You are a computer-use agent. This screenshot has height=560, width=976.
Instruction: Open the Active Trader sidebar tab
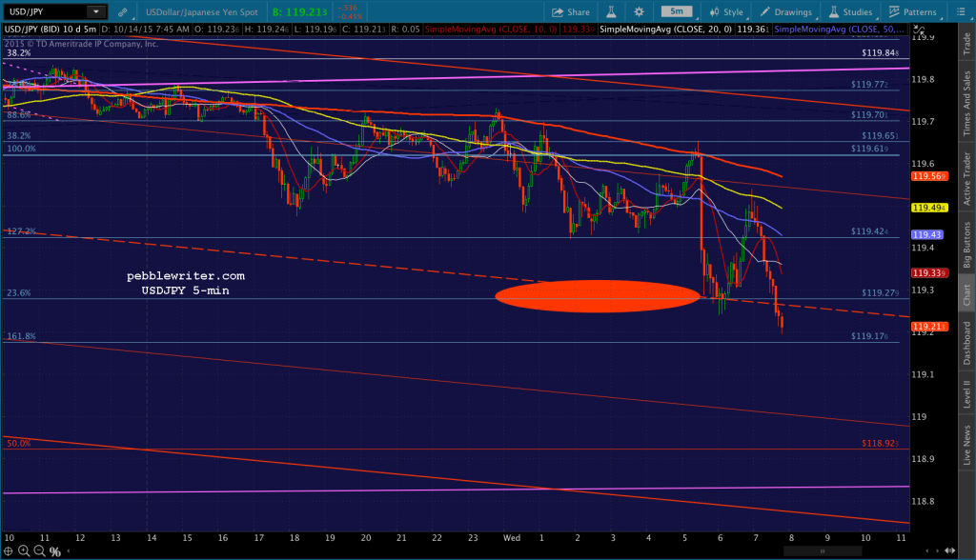[x=966, y=179]
